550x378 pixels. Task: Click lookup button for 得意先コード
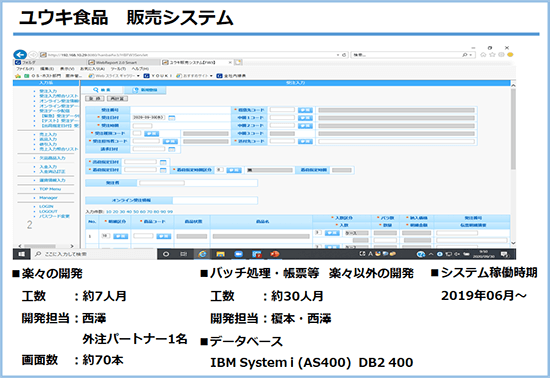(305, 110)
